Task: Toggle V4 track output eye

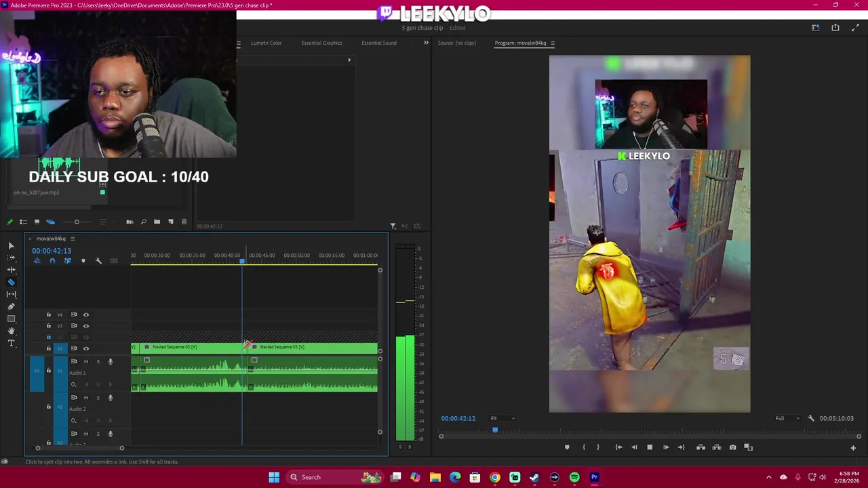Action: [x=86, y=314]
